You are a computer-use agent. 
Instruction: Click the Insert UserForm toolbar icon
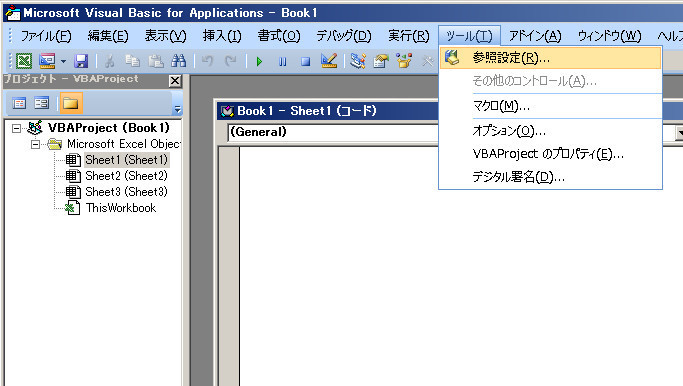pos(47,61)
